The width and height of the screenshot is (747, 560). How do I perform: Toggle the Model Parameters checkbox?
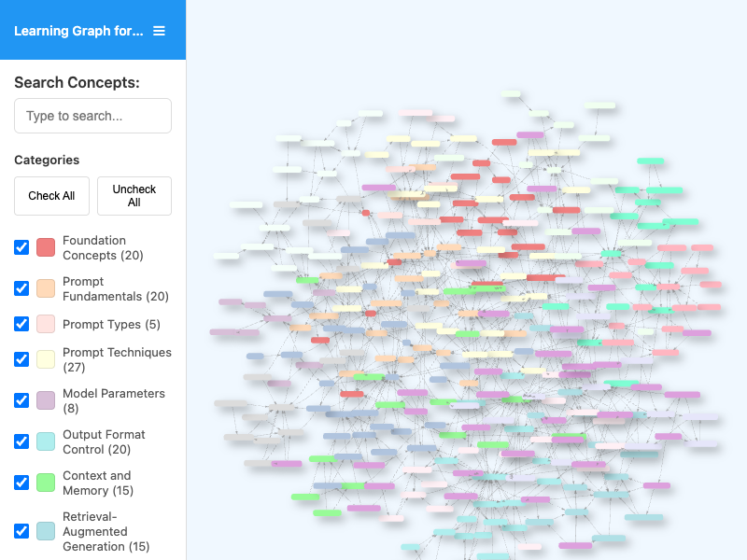(21, 400)
